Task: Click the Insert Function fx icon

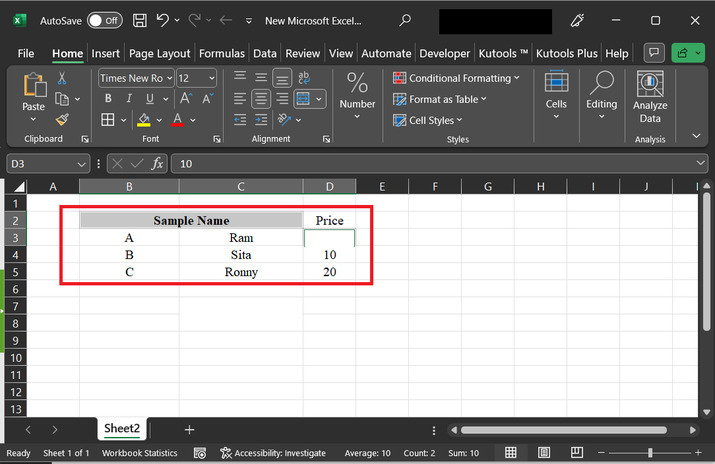Action: tap(157, 164)
